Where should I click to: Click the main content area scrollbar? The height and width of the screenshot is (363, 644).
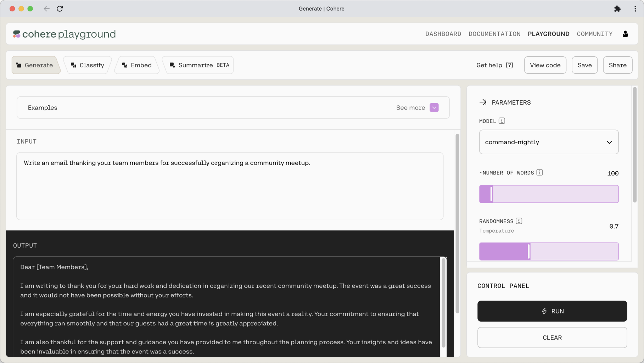pos(457,224)
